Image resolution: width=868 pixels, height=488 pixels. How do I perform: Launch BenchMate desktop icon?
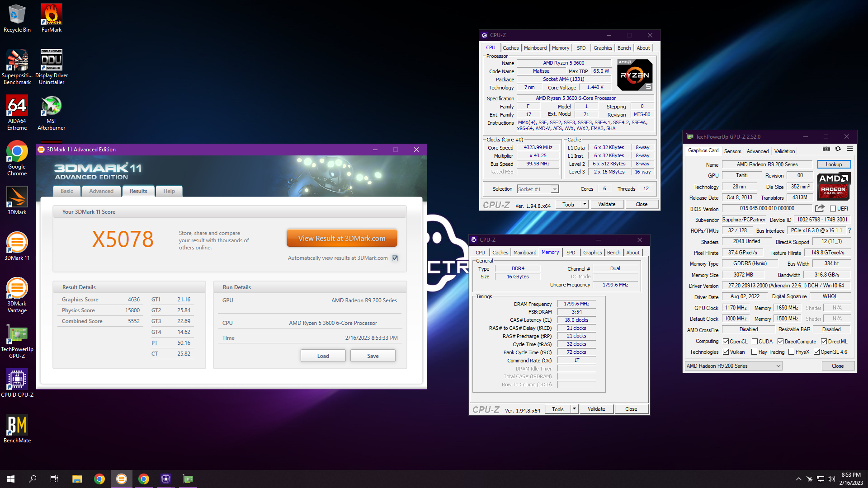point(17,428)
